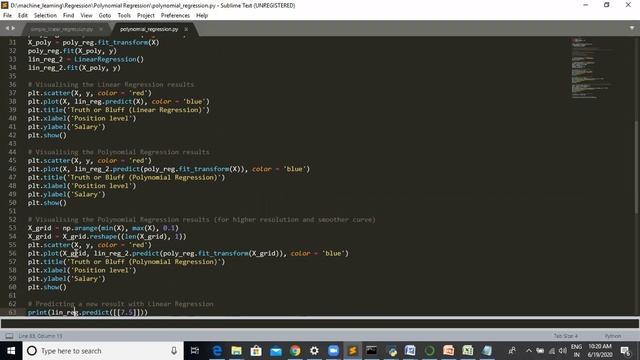The width and height of the screenshot is (640, 360).
Task: Place cursor on line 63 print statement
Action: pos(88,312)
